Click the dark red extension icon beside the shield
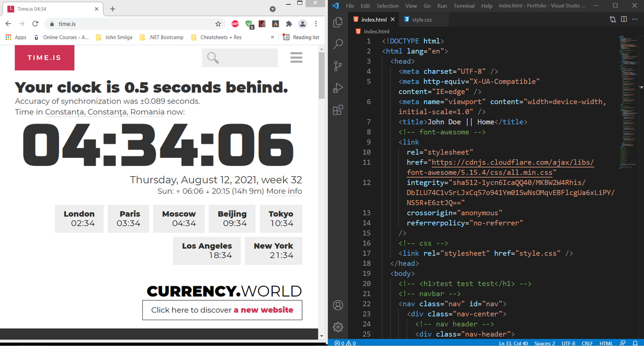The height and width of the screenshot is (346, 644). [262, 24]
